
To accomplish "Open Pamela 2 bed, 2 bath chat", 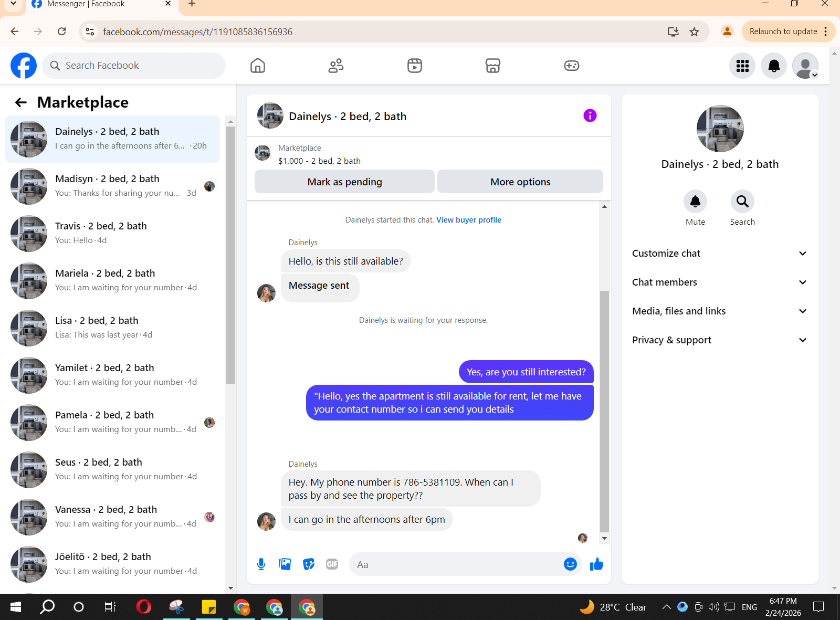I will 113,423.
